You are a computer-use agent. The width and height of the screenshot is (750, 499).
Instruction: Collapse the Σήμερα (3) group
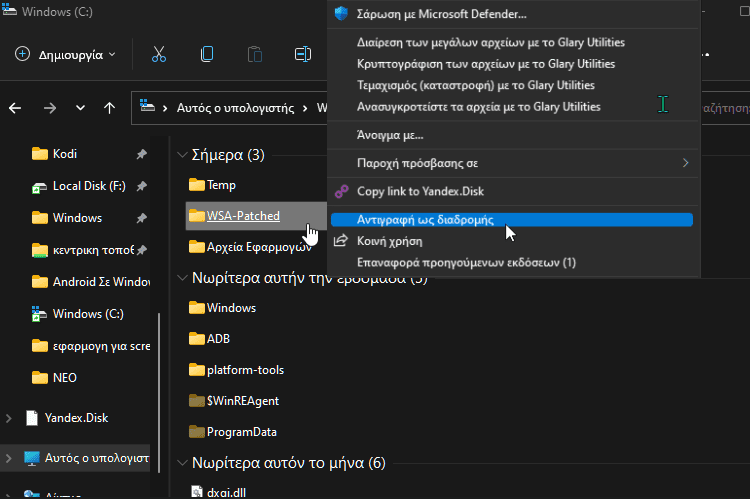click(182, 155)
